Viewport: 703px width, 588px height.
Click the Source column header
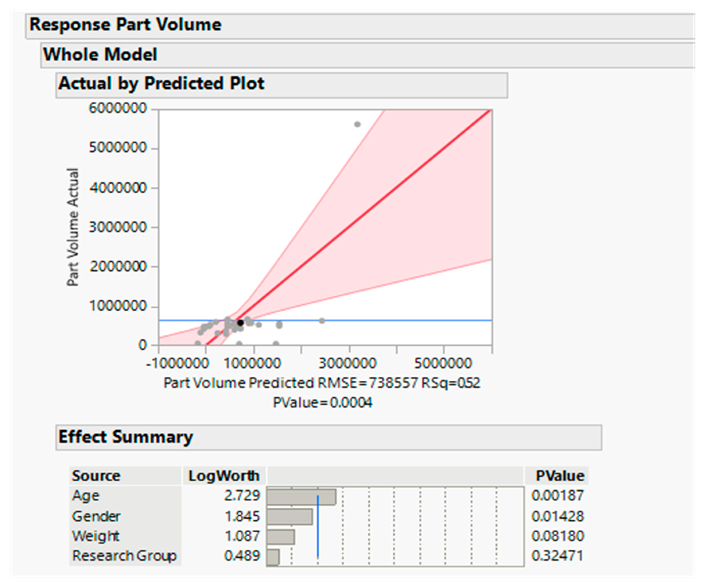(x=96, y=476)
